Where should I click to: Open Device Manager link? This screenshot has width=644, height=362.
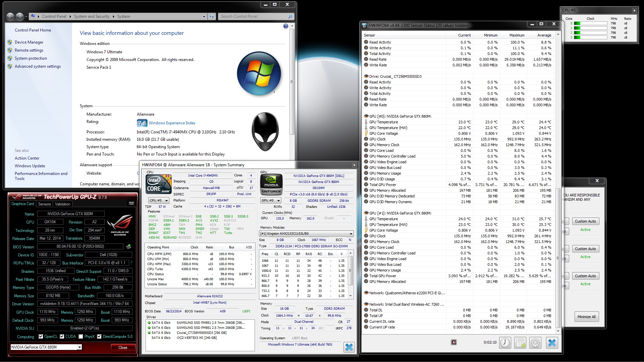(x=29, y=42)
